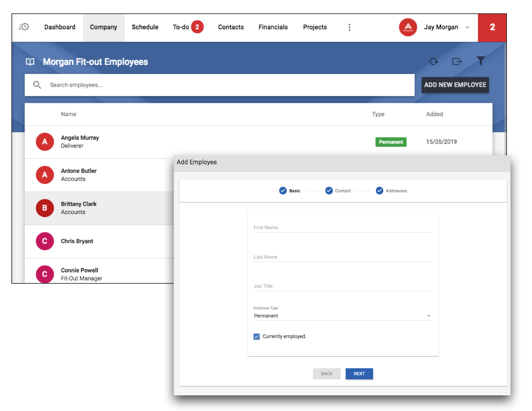Expand the chevron next to Jay Morgan
The height and width of the screenshot is (411, 532).
click(x=467, y=27)
